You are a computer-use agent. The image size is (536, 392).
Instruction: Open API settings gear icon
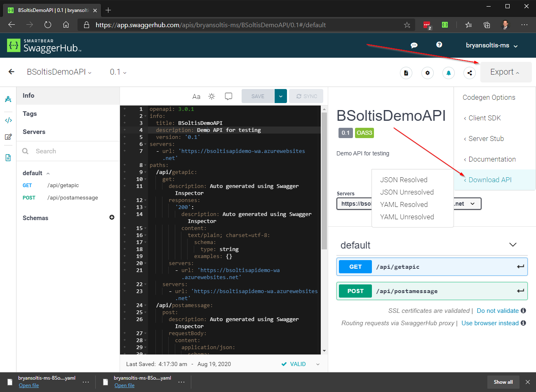tap(428, 73)
